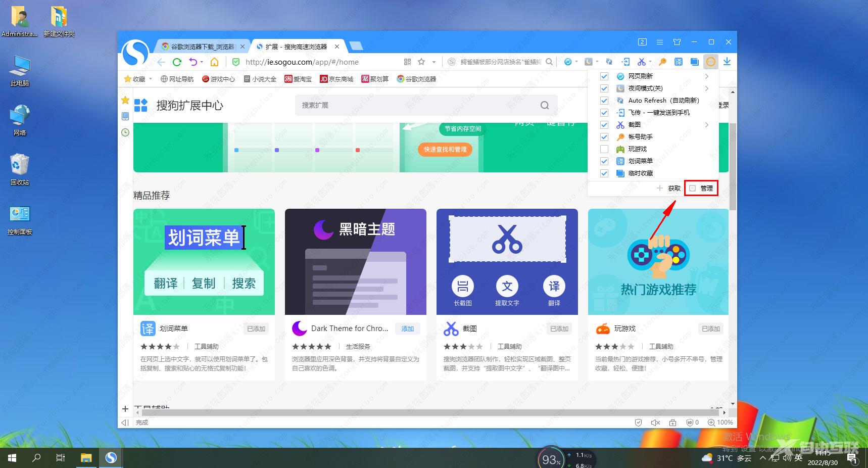Viewport: 868px width, 468px height.
Task: Open the dropdown beside the night mode toolbar icon
Action: pyautogui.click(x=597, y=62)
